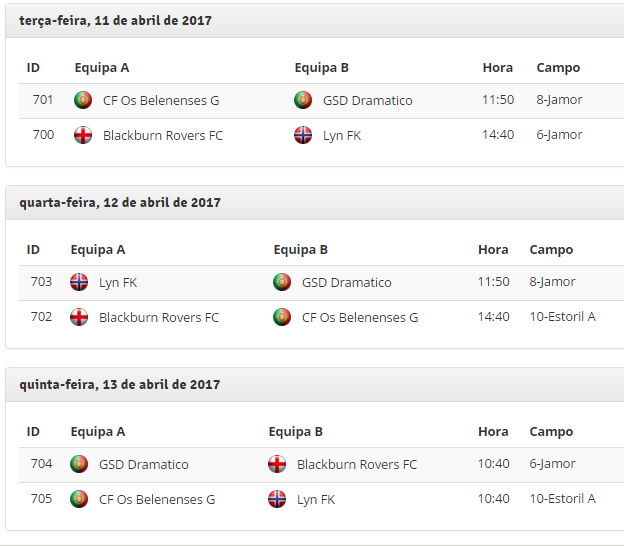
Task: Click the quarta-feira, 12 de abril de 2017 header
Action: click(120, 202)
